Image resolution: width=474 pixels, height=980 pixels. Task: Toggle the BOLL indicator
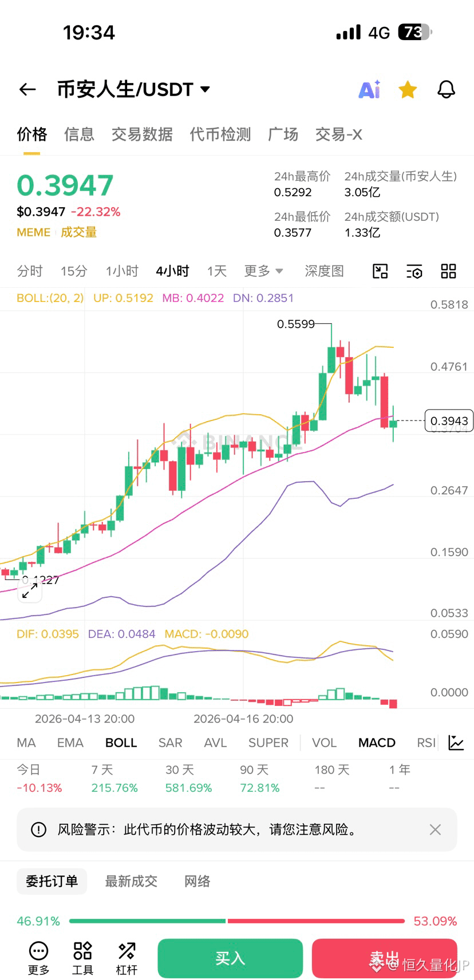[121, 743]
